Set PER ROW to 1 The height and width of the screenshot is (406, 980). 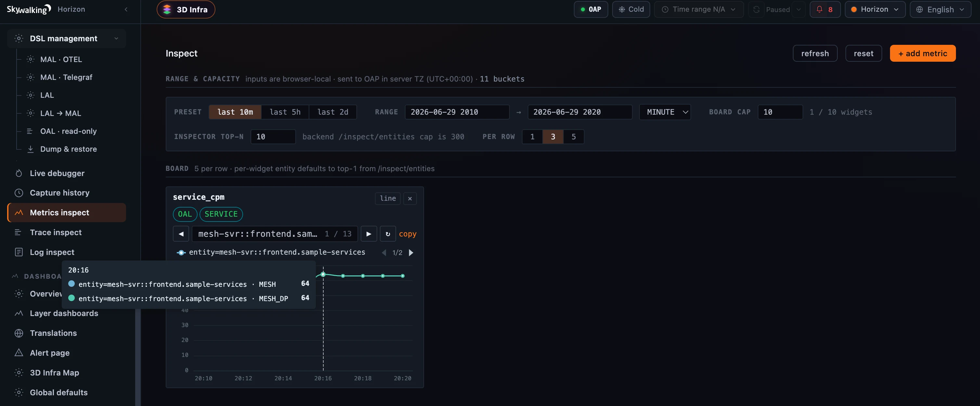[x=532, y=137]
